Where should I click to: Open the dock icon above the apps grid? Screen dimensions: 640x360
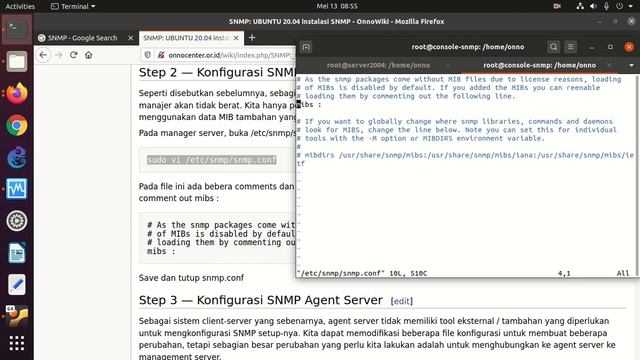tap(17, 316)
